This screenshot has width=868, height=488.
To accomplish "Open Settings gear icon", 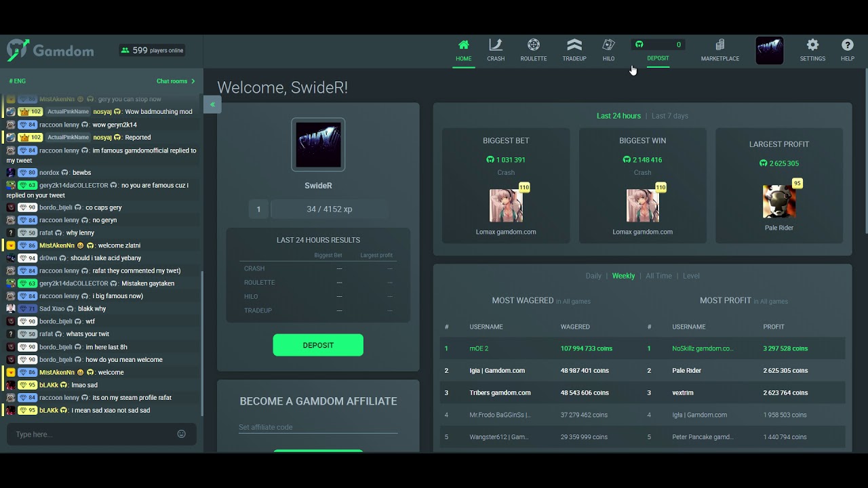I will click(x=812, y=45).
